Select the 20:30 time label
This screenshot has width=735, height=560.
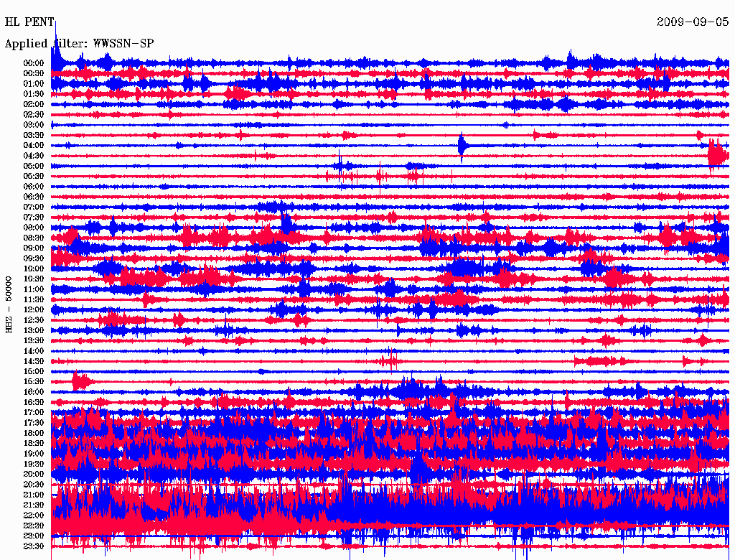(x=33, y=485)
